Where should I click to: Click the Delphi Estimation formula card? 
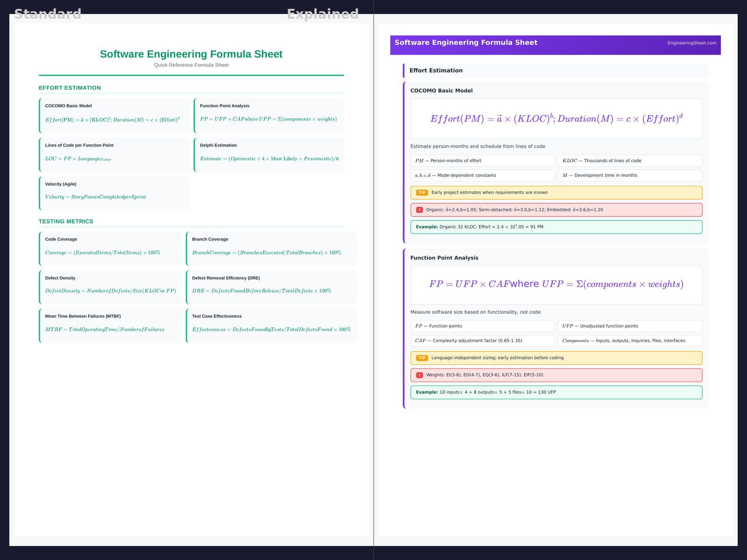269,154
